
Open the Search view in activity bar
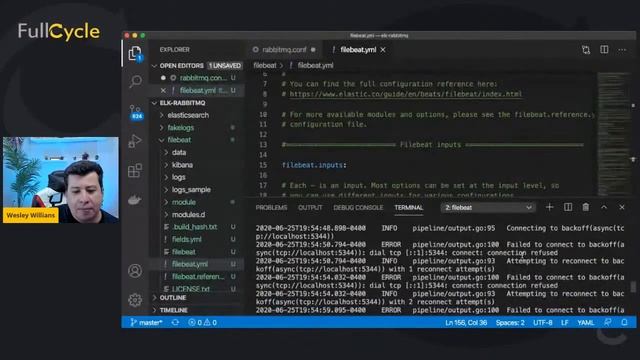(x=135, y=81)
